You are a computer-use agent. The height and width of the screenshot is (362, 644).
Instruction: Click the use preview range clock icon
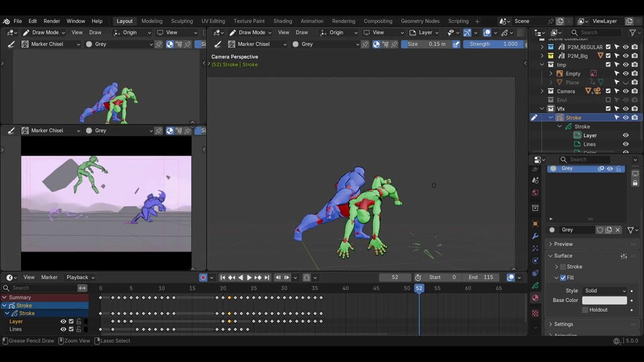coord(418,277)
